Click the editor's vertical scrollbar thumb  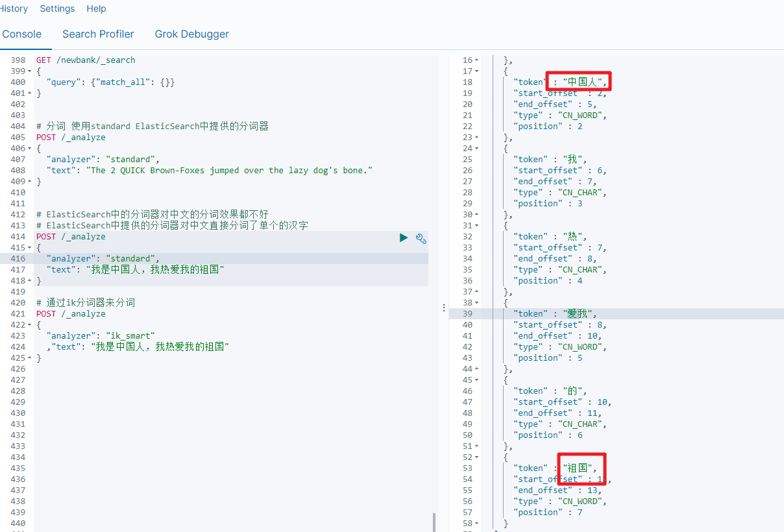pos(434,522)
